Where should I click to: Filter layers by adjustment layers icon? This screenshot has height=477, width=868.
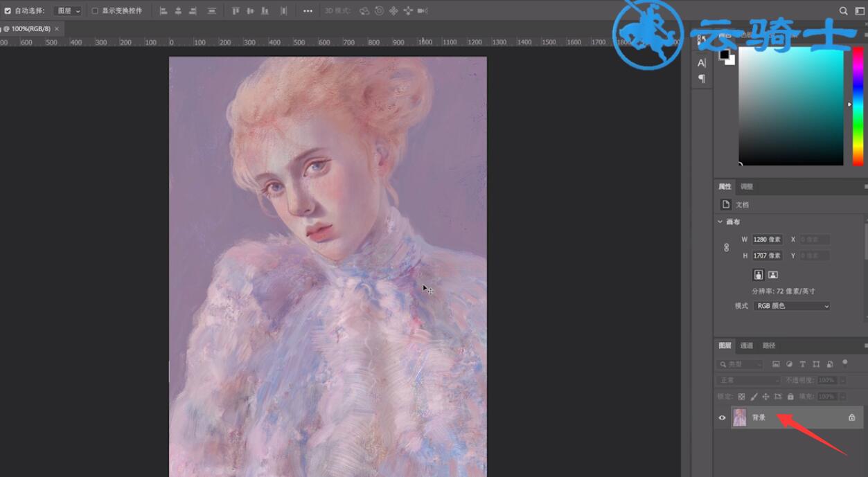tap(789, 364)
